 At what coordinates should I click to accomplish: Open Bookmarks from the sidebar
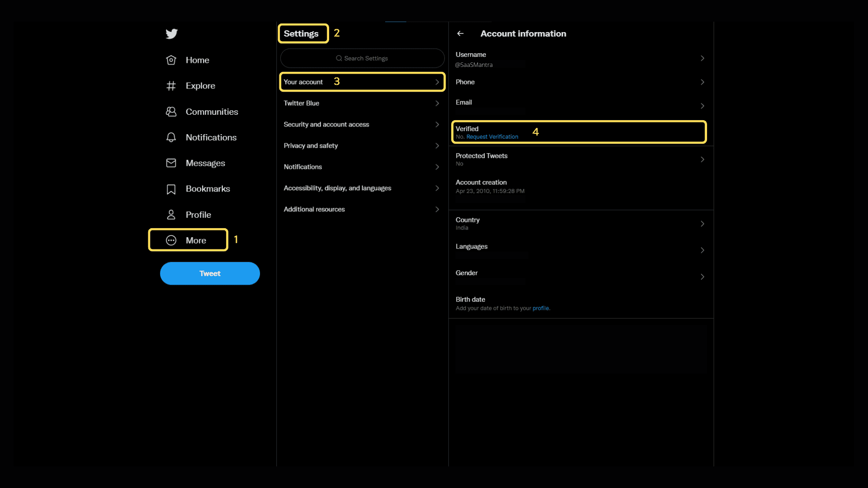(208, 189)
